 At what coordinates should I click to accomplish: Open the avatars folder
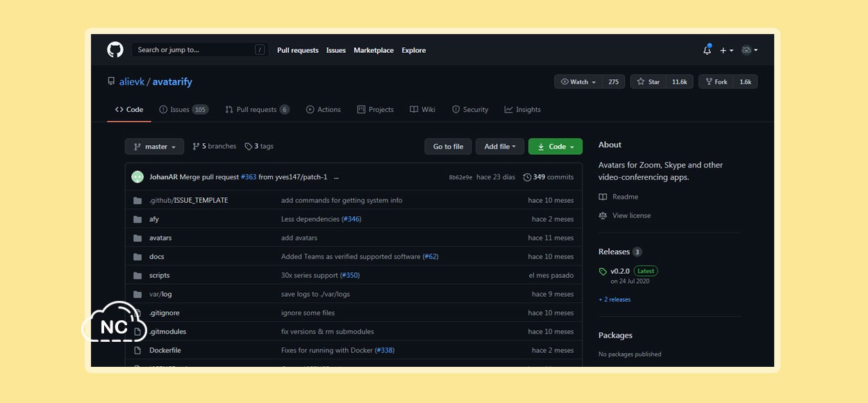tap(160, 238)
